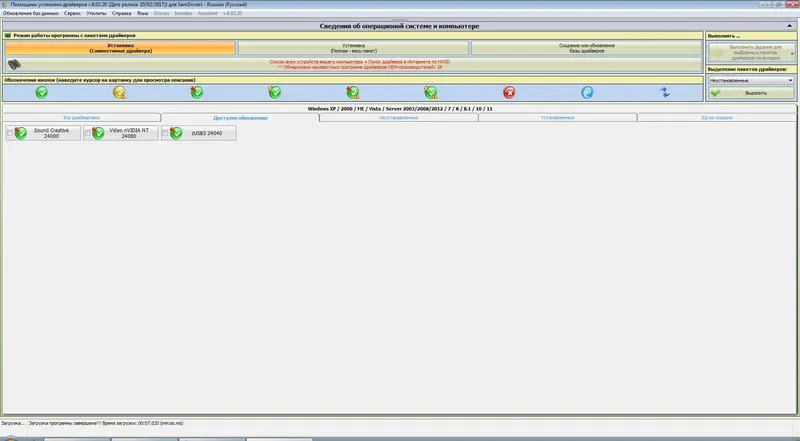Switch to the Неустановленные tab
This screenshot has height=441, width=800.
click(x=398, y=117)
